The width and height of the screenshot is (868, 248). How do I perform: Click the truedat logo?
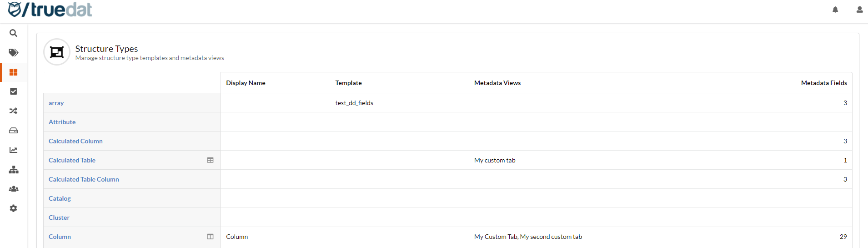click(50, 10)
